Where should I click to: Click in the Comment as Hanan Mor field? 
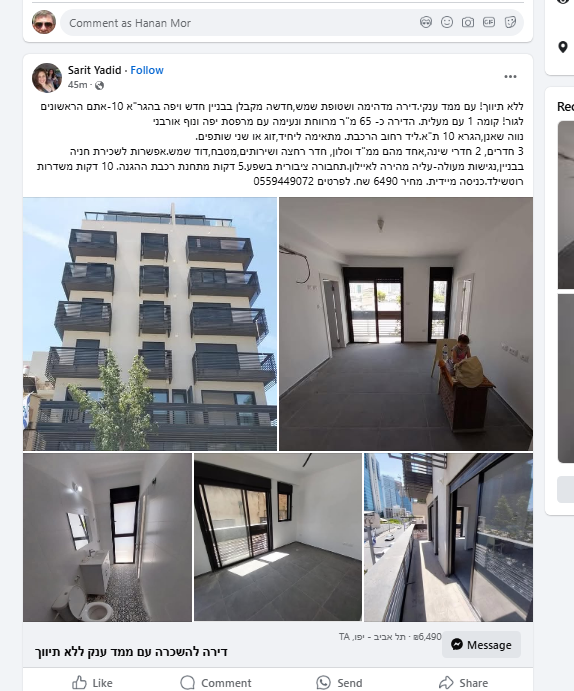click(x=238, y=23)
